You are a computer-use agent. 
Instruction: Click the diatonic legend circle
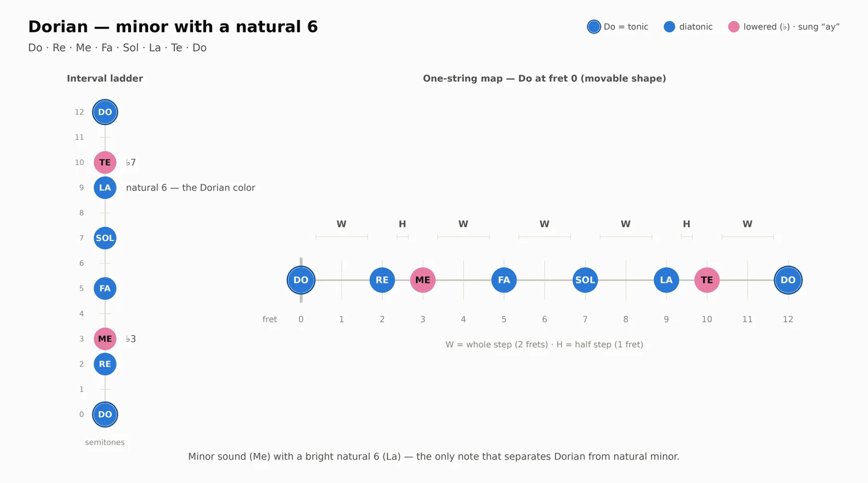pos(669,27)
